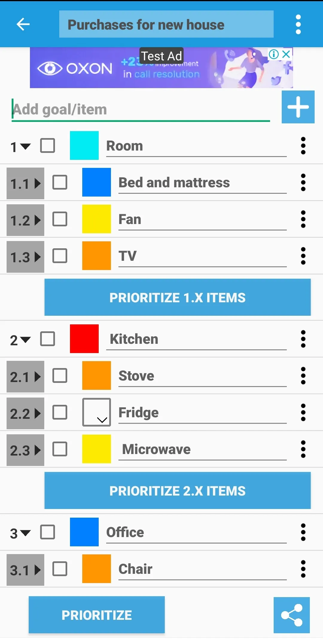
Task: Focus the Add goal/item text field
Action: pos(141,110)
